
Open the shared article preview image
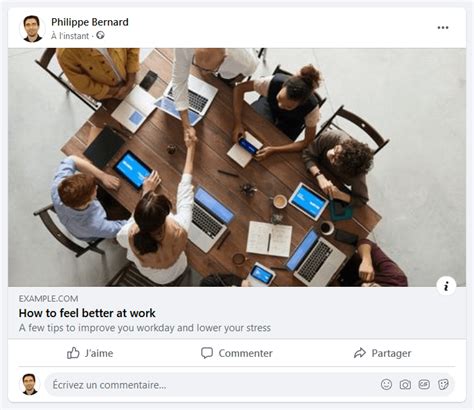click(x=237, y=167)
